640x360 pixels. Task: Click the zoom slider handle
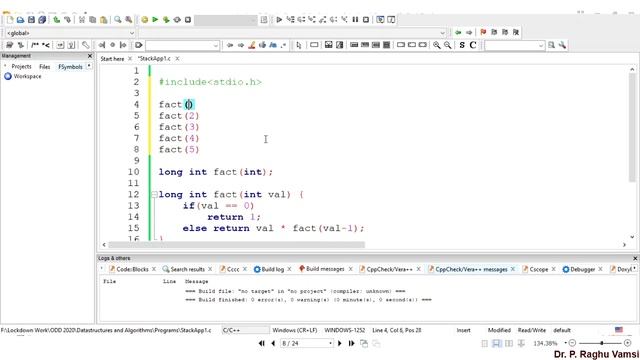point(602,343)
